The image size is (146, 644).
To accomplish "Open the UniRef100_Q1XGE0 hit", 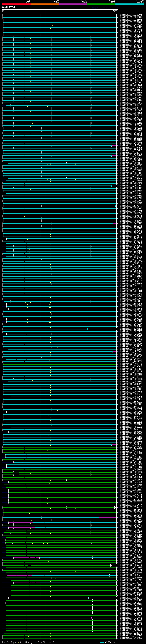I will point(131,55).
